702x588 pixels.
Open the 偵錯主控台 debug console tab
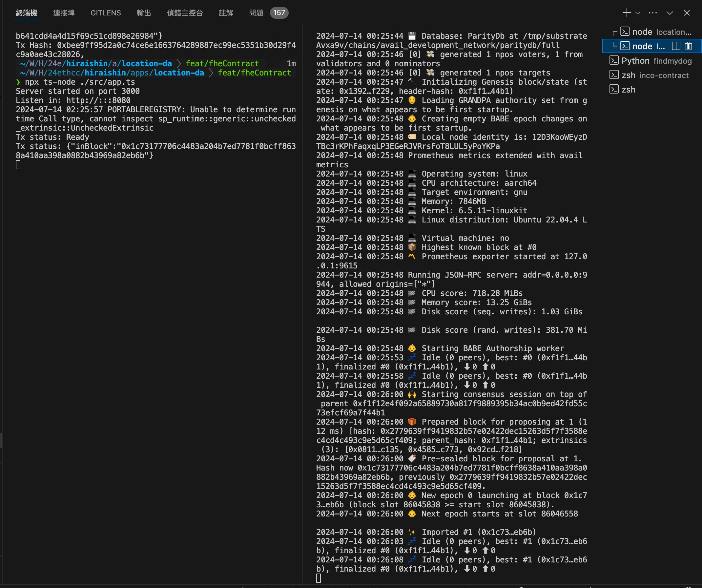pyautogui.click(x=185, y=13)
